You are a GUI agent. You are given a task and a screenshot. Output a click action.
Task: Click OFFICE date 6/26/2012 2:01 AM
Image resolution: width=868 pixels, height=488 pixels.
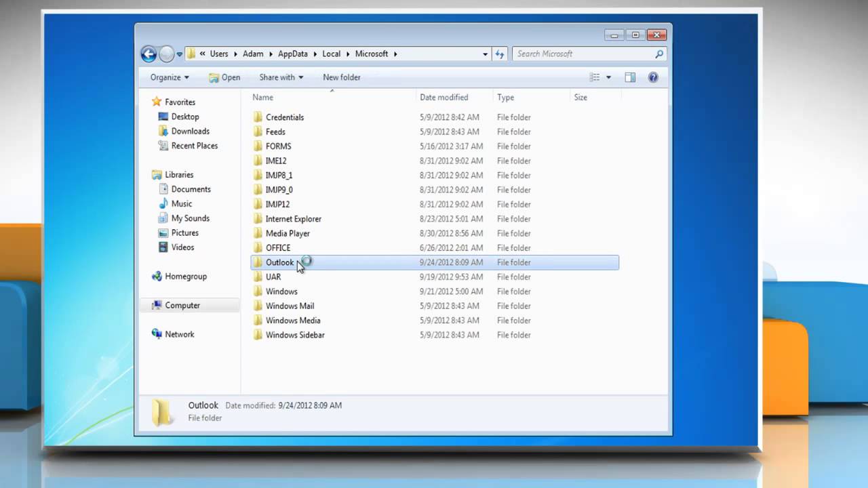click(451, 248)
